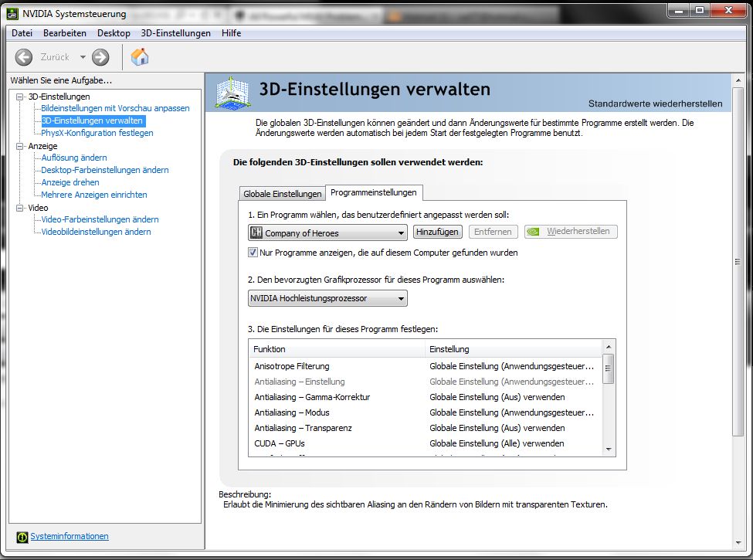The width and height of the screenshot is (753, 560).
Task: Collapse the Video tree node
Action: click(x=19, y=208)
